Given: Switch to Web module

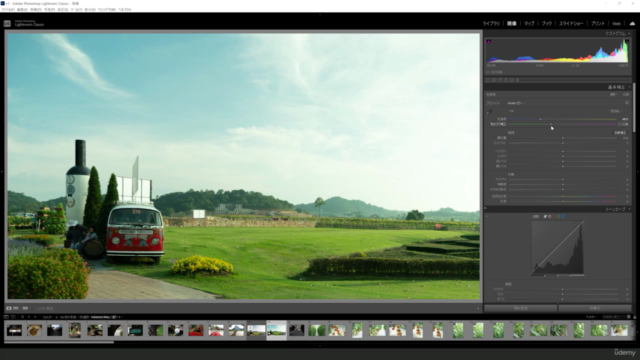Looking at the screenshot, I should [616, 24].
